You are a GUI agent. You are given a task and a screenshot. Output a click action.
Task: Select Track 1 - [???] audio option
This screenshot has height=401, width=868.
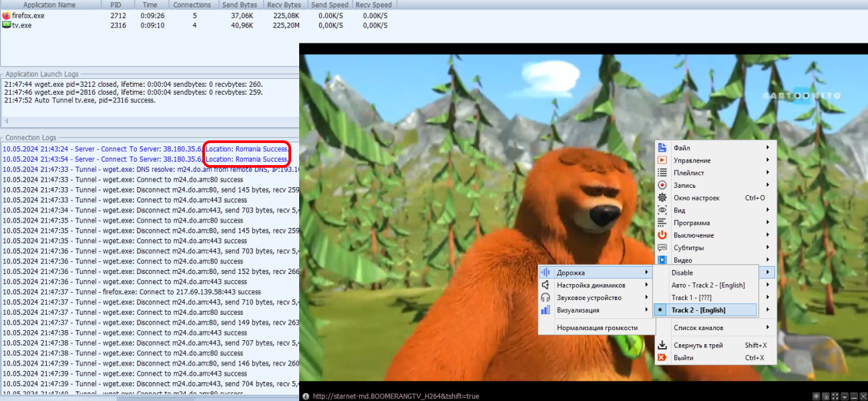point(706,297)
